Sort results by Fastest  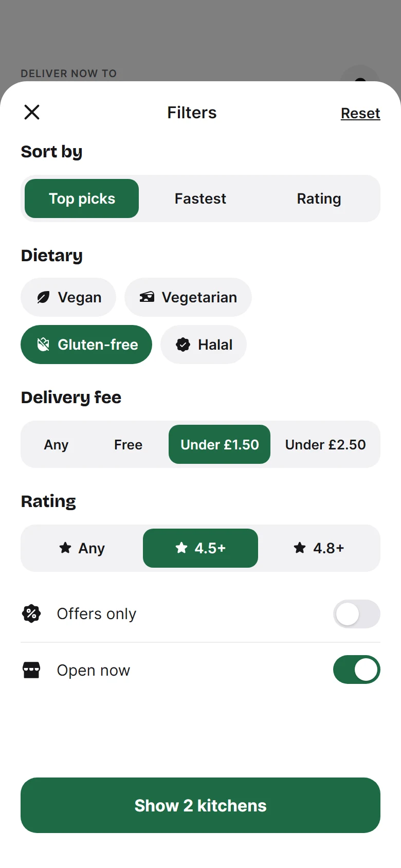(200, 198)
